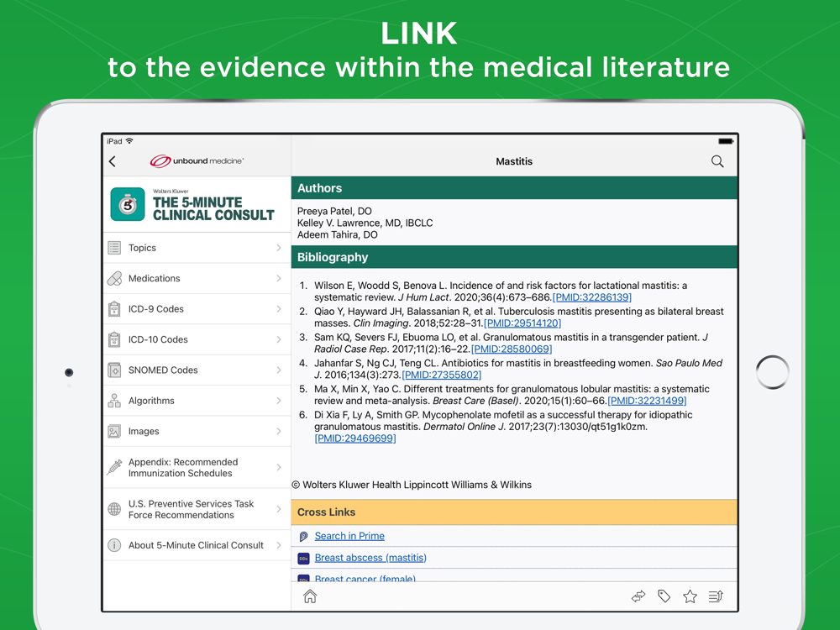Open the Topics menu item

(197, 248)
